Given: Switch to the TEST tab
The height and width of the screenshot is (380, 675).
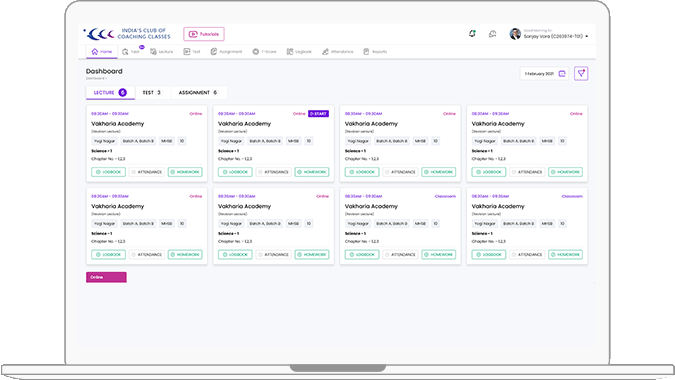Looking at the screenshot, I should [152, 93].
